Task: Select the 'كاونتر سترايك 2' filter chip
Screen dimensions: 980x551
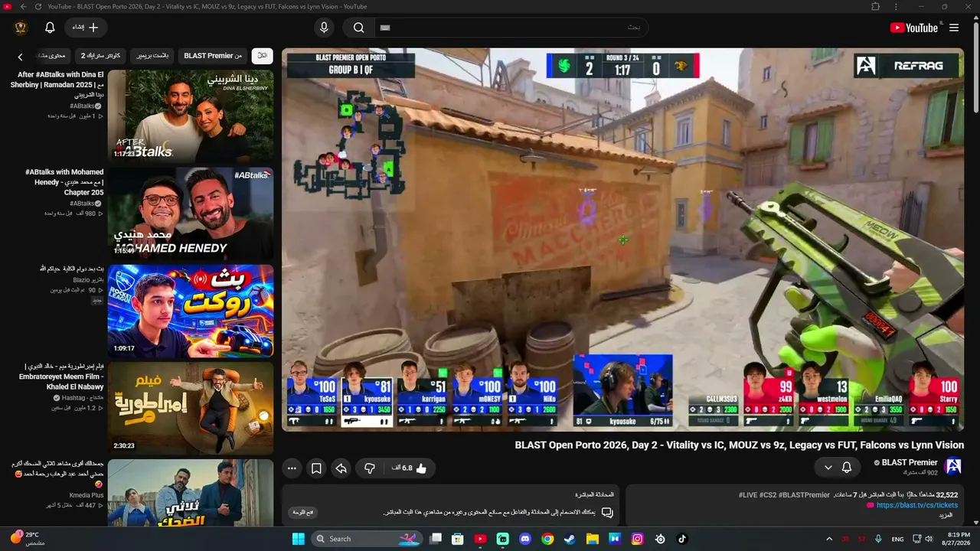Action: coord(101,56)
